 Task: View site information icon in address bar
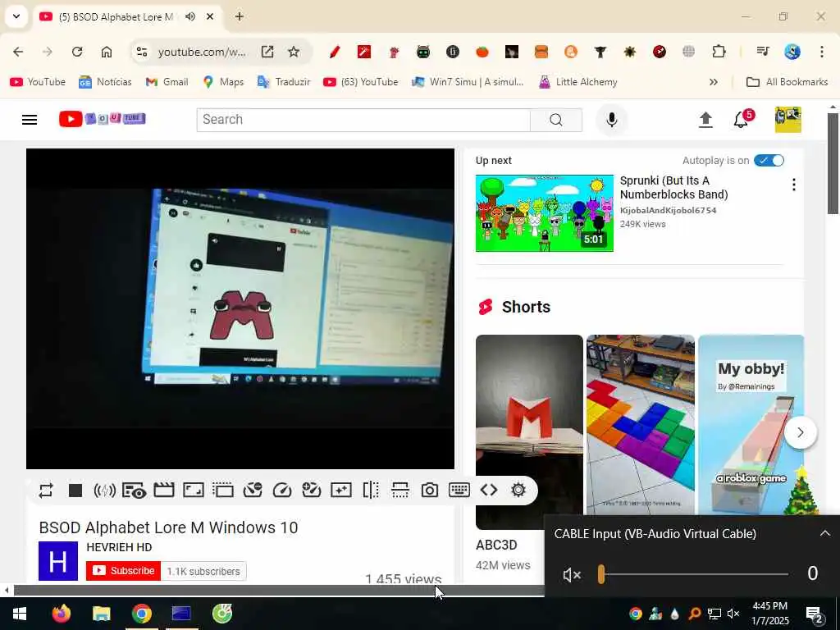pos(142,52)
